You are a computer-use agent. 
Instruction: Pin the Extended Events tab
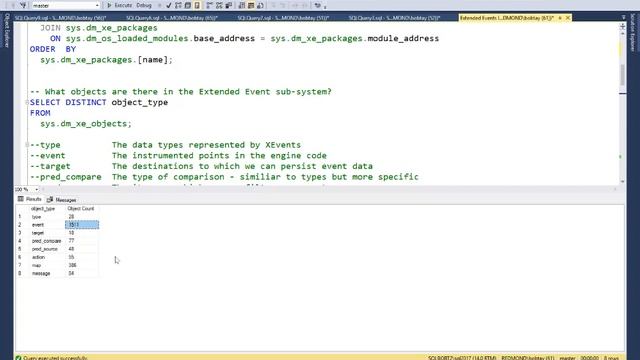coord(560,18)
